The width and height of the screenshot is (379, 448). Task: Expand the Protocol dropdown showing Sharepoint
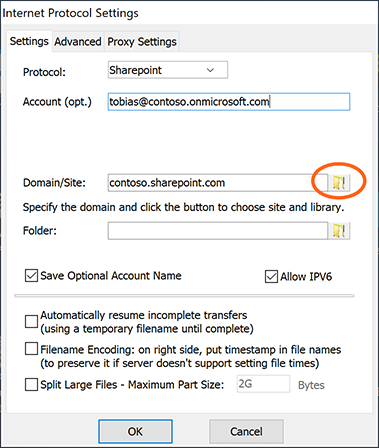pos(168,70)
